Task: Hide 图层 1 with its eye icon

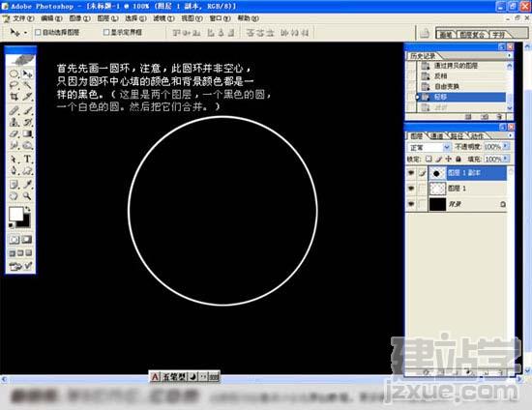Action: (411, 189)
